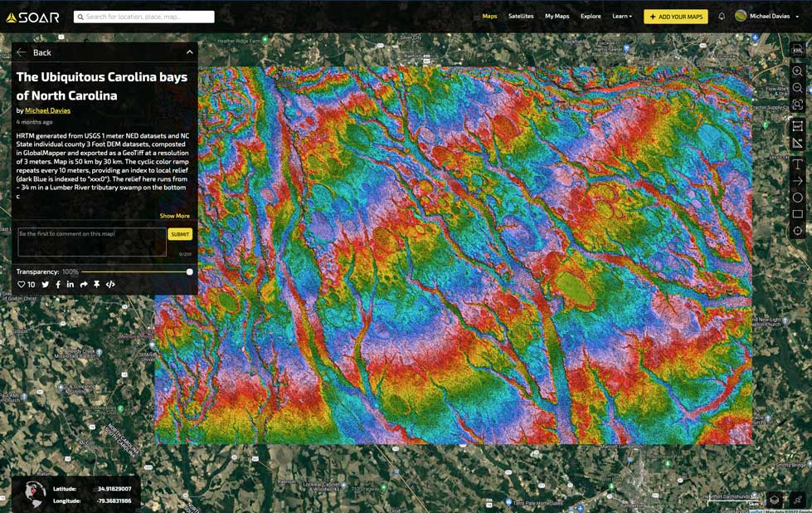812x513 pixels.
Task: Share the map on Twitter
Action: click(x=46, y=285)
